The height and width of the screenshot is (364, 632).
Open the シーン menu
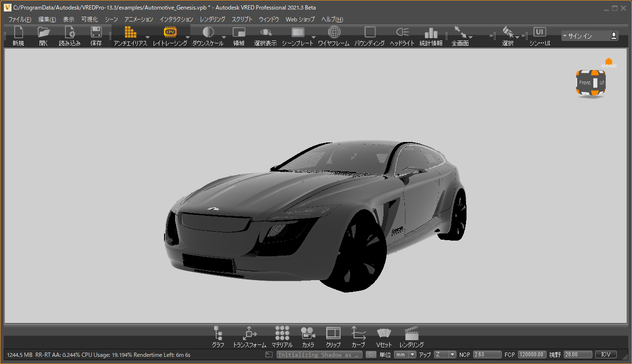coord(111,20)
